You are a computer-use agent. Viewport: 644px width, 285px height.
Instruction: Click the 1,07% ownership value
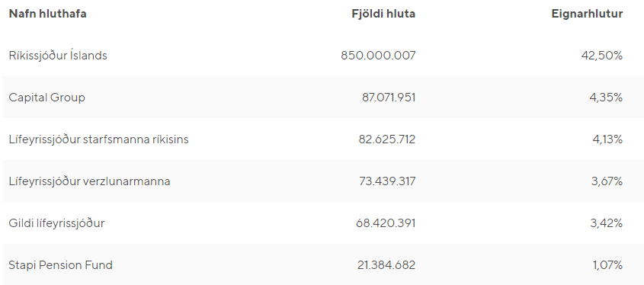[608, 265]
